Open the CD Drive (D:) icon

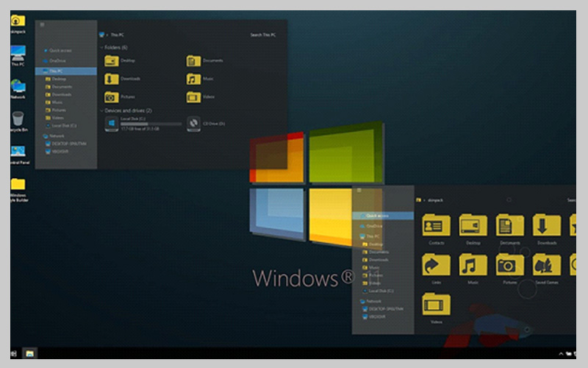(x=193, y=123)
